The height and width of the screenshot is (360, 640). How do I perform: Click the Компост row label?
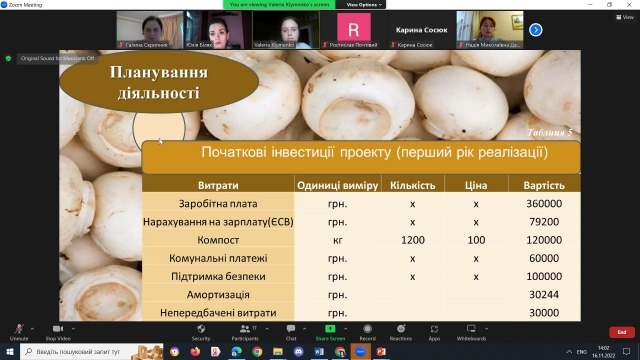tap(218, 240)
